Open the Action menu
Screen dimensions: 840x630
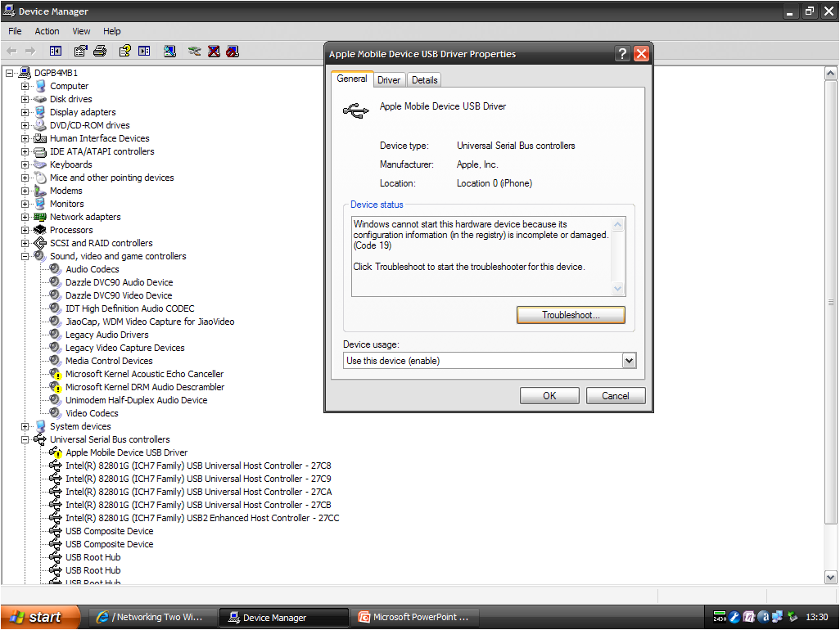pos(47,31)
